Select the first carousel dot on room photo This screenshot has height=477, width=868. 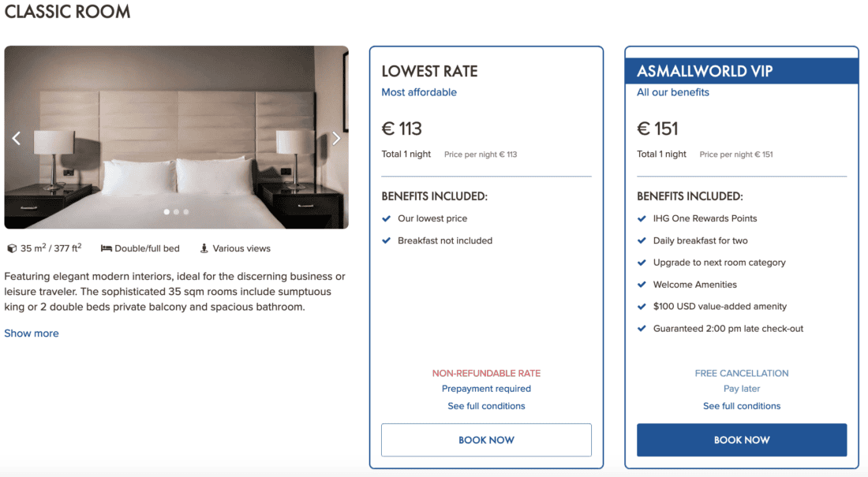point(166,211)
